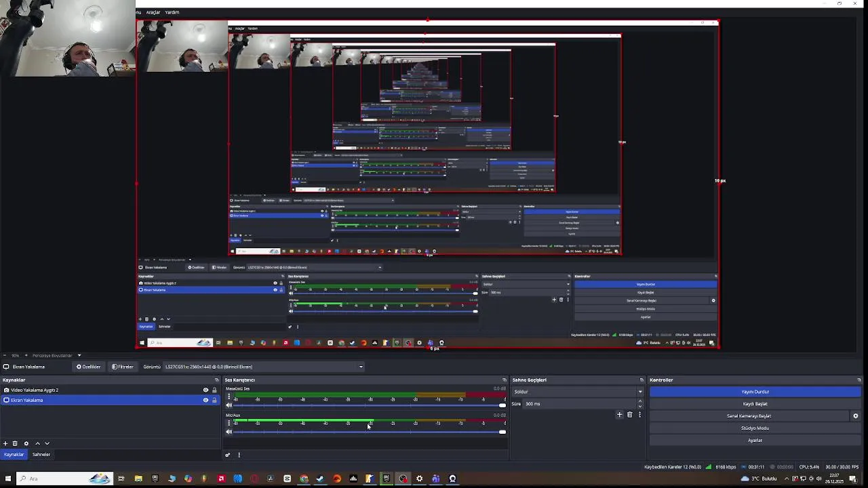This screenshot has width=868, height=488.
Task: Pop out the Kontroller dock panel
Action: pyautogui.click(x=859, y=380)
